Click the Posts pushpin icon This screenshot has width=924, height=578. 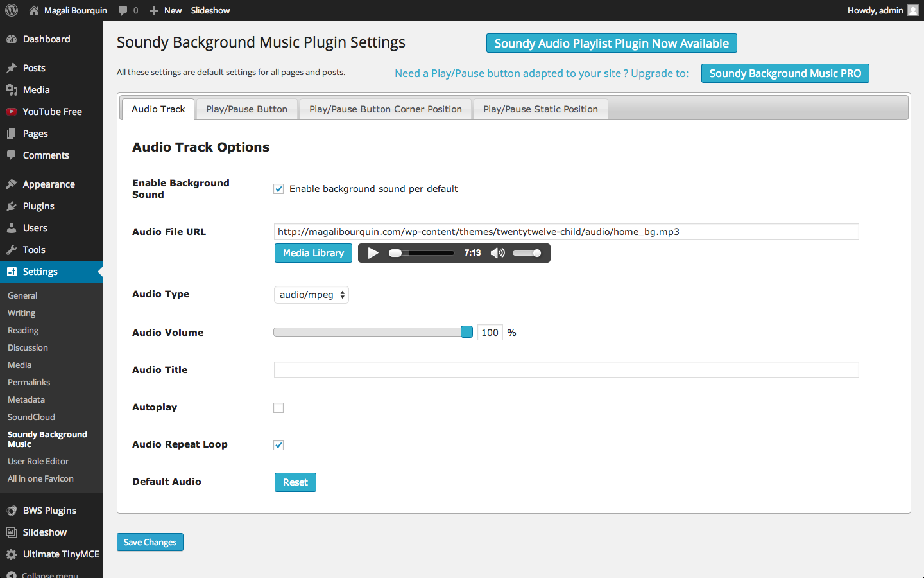[12, 68]
